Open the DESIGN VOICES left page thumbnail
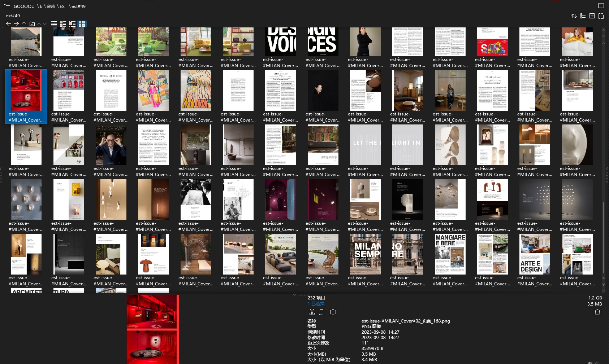 click(280, 42)
